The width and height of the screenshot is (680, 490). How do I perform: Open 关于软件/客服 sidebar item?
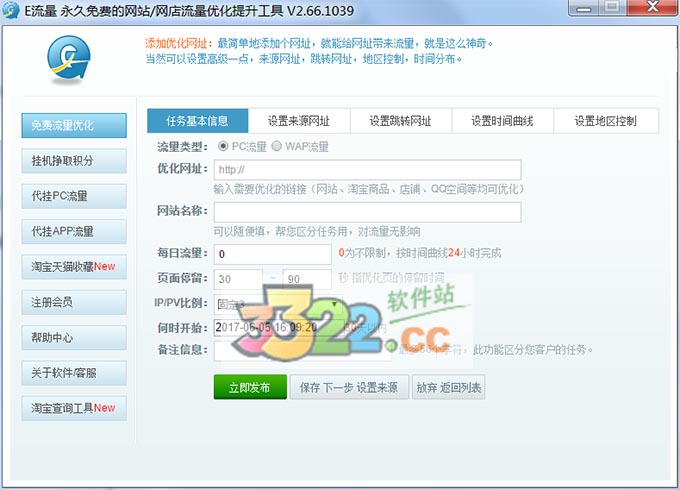coord(74,373)
